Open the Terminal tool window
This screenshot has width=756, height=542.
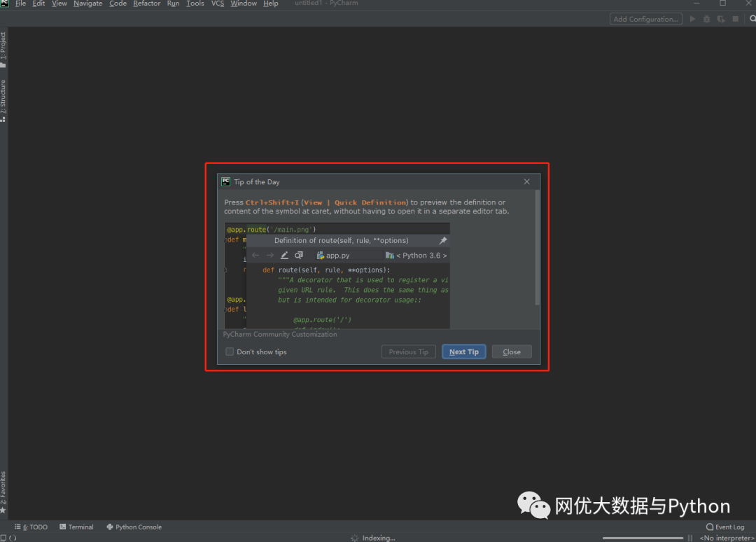(77, 527)
